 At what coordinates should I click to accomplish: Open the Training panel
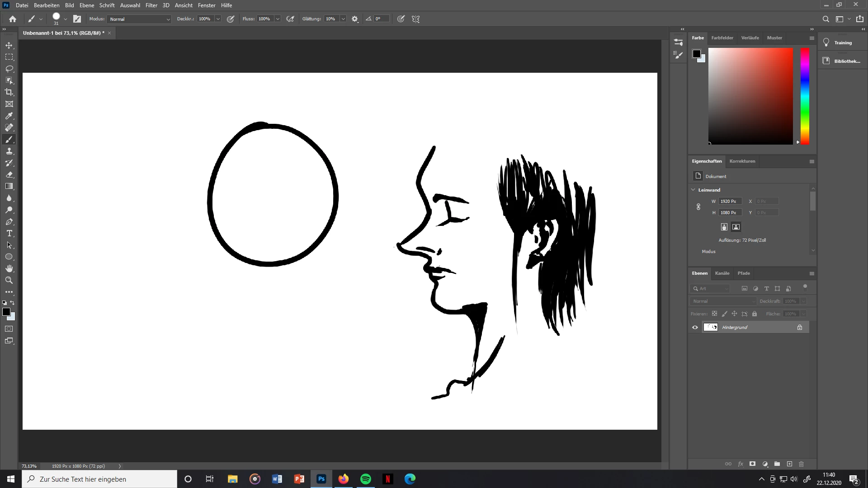(843, 43)
